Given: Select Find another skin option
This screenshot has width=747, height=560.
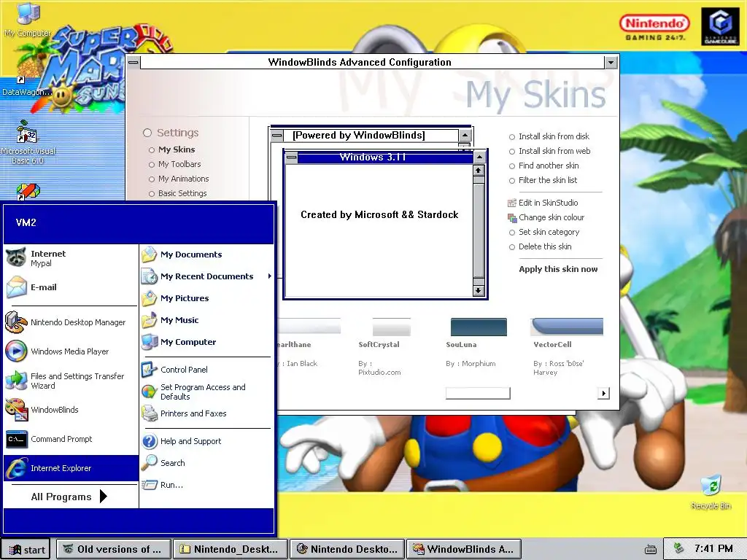Looking at the screenshot, I should (544, 166).
